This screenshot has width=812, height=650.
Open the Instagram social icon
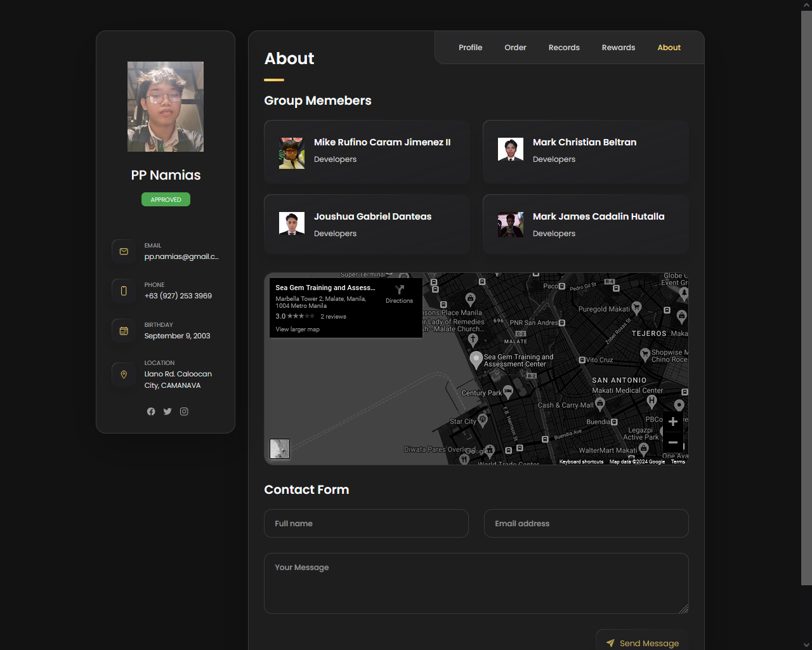pyautogui.click(x=184, y=411)
